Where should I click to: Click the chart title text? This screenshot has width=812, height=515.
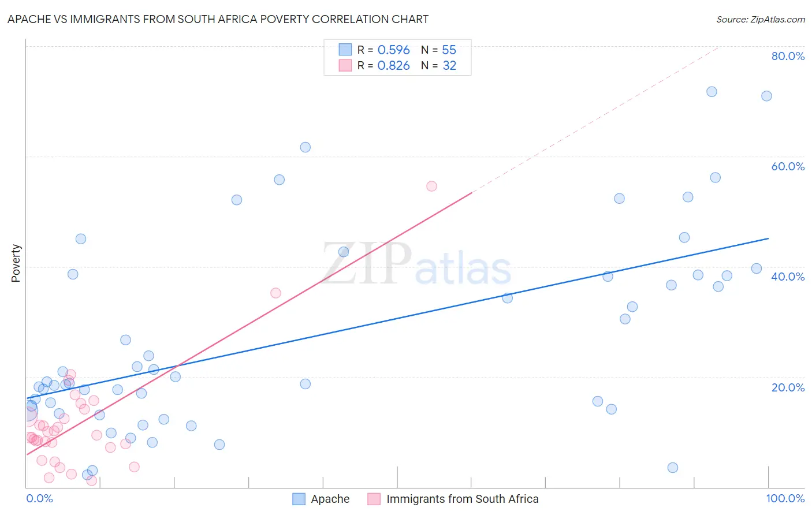click(218, 19)
